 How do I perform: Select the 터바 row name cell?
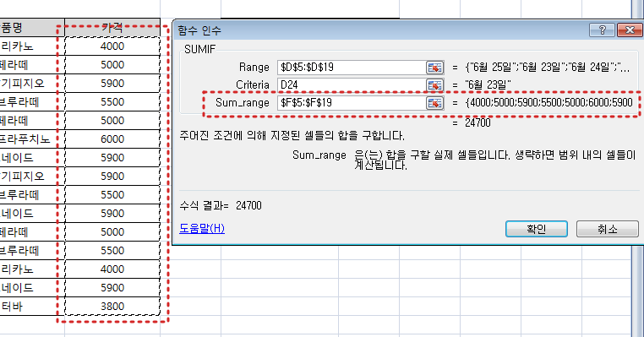(32, 307)
